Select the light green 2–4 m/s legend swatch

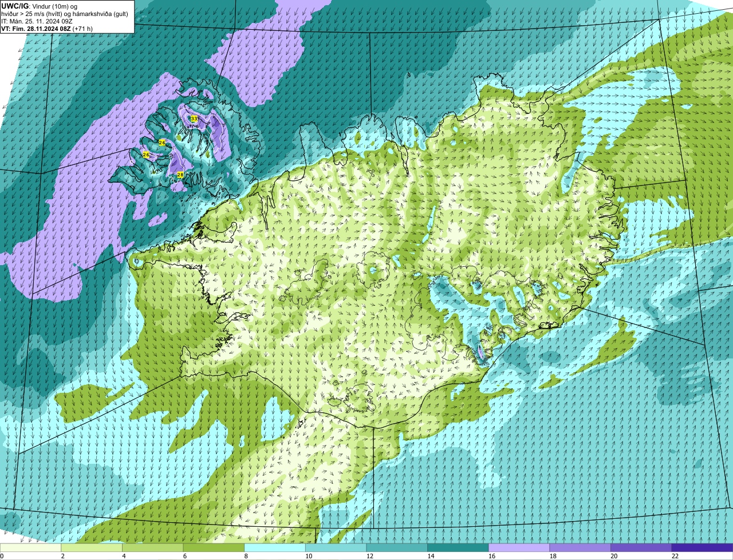tap(92, 548)
